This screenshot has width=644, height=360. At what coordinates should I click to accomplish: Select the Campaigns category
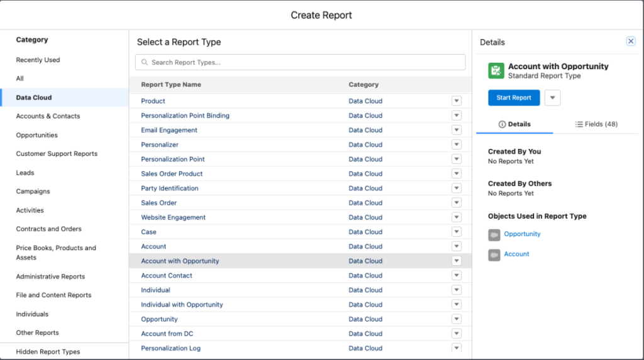pos(33,191)
